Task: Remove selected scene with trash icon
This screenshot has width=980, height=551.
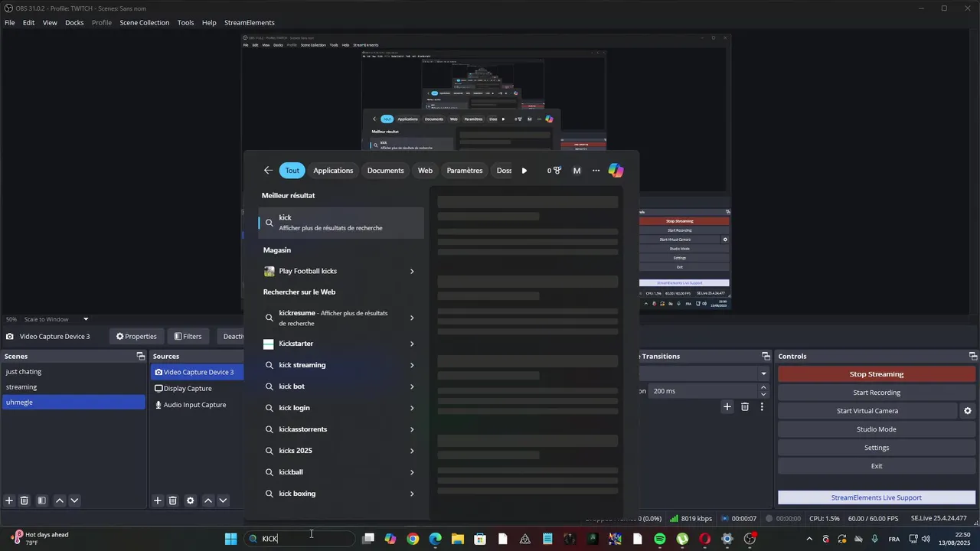Action: tap(24, 500)
